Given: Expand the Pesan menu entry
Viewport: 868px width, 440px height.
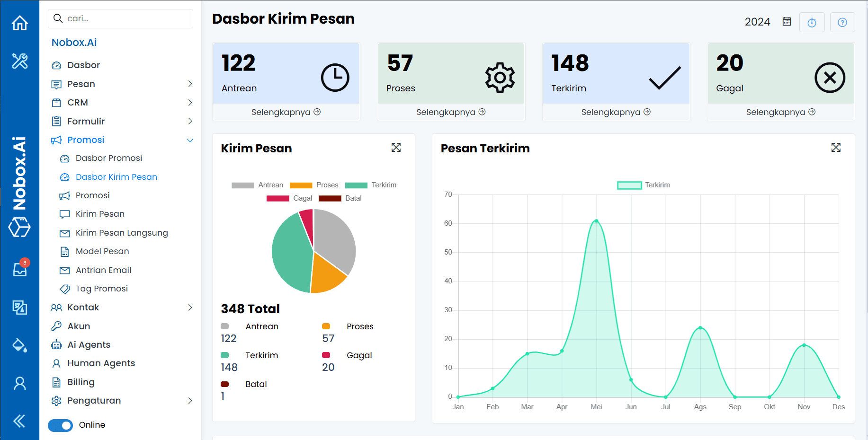Looking at the screenshot, I should tap(190, 84).
